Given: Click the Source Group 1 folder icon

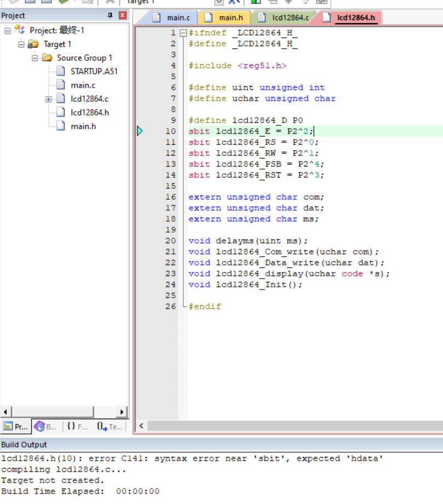Looking at the screenshot, I should click(x=47, y=58).
